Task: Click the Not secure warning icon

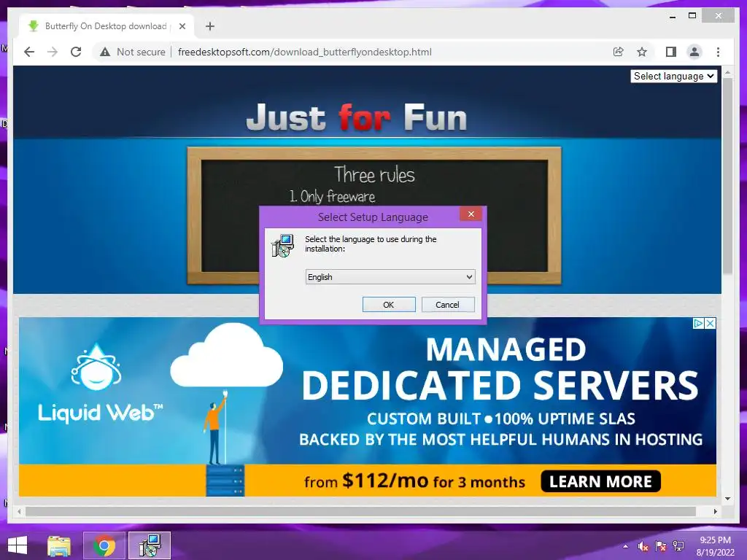Action: (x=105, y=52)
